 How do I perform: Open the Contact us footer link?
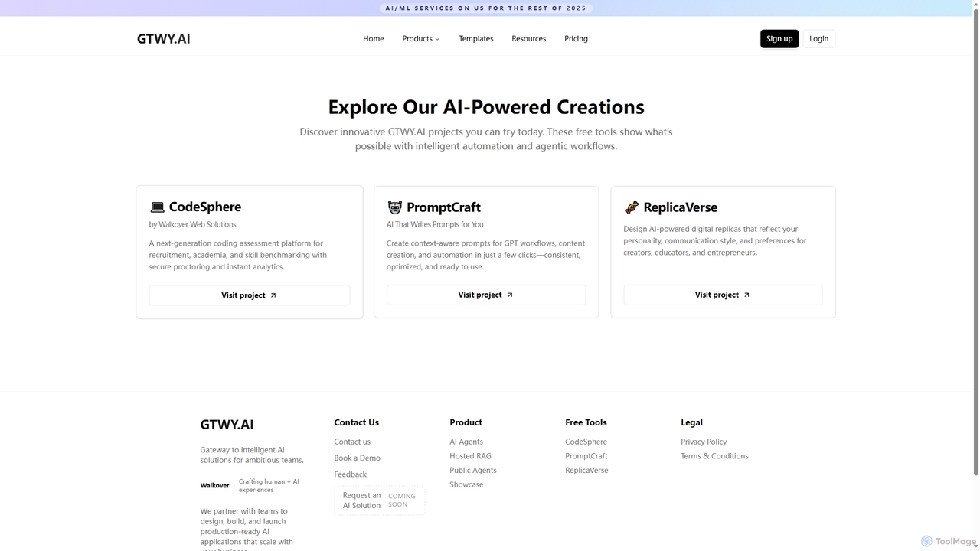(352, 442)
